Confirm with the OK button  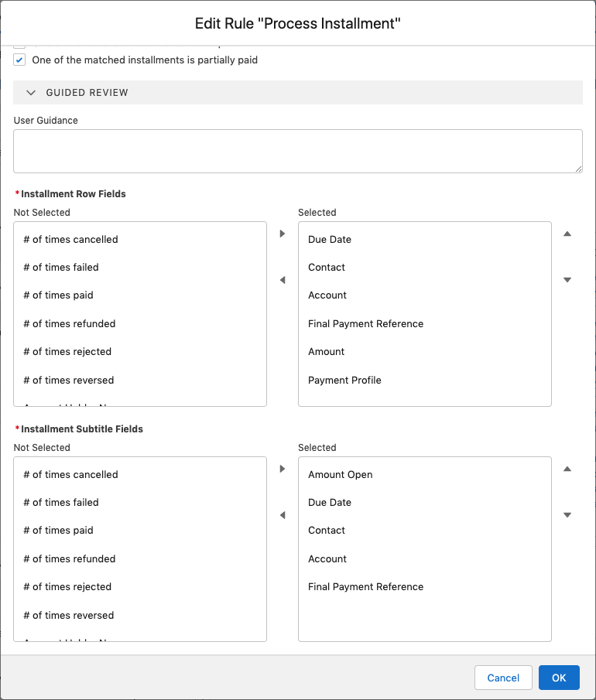[x=559, y=678]
